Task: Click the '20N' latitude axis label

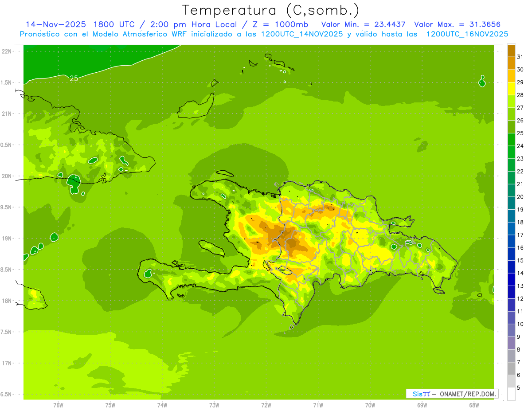Action: (7, 176)
